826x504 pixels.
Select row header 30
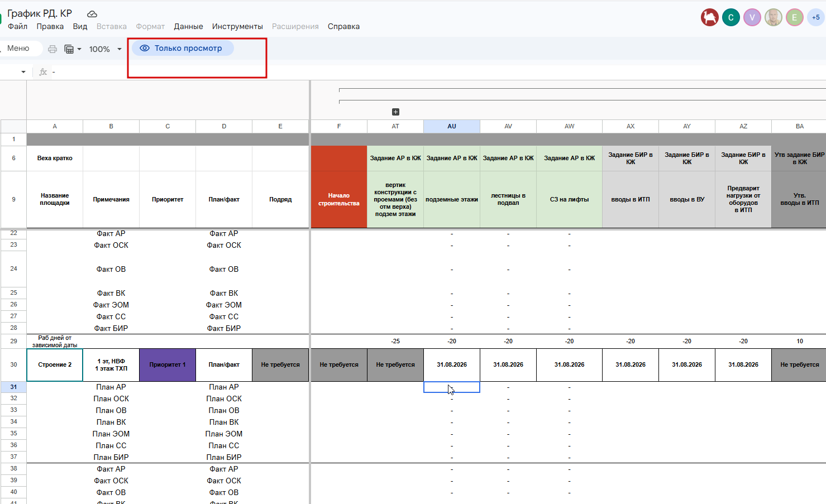13,364
